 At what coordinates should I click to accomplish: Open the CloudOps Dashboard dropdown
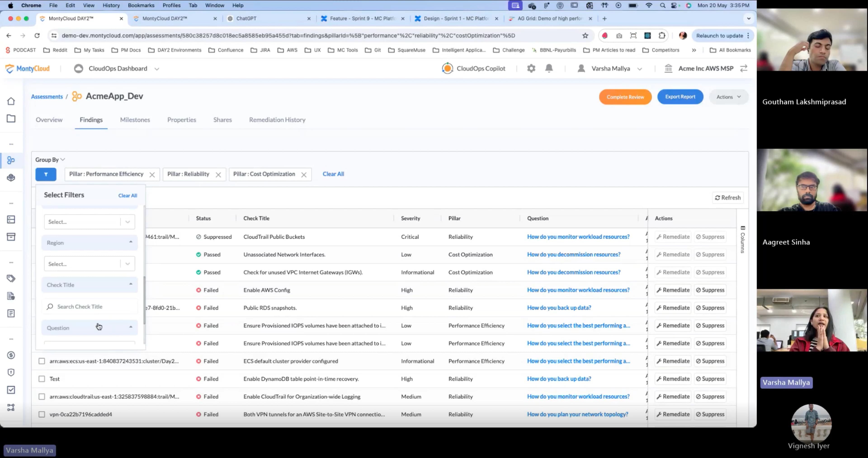pos(117,69)
